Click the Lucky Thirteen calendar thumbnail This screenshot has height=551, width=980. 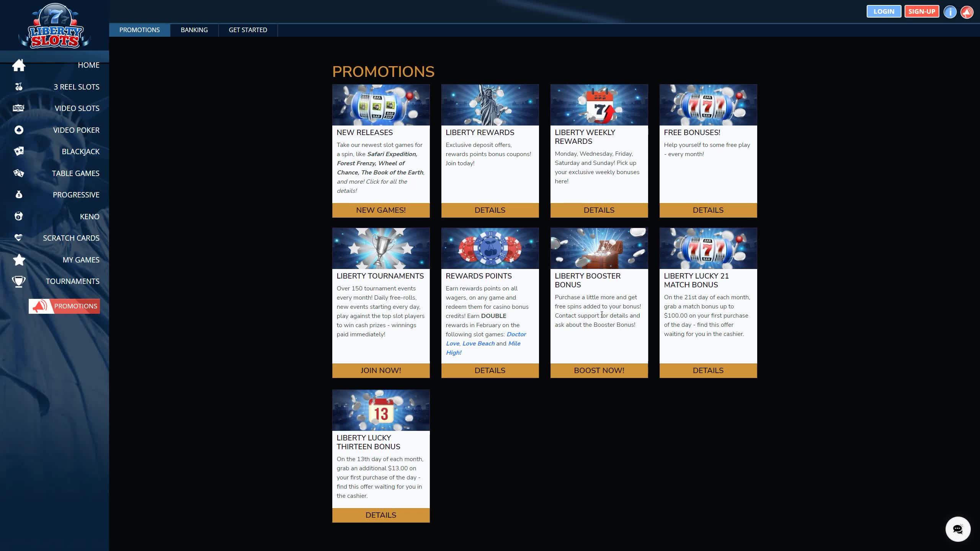coord(381,410)
